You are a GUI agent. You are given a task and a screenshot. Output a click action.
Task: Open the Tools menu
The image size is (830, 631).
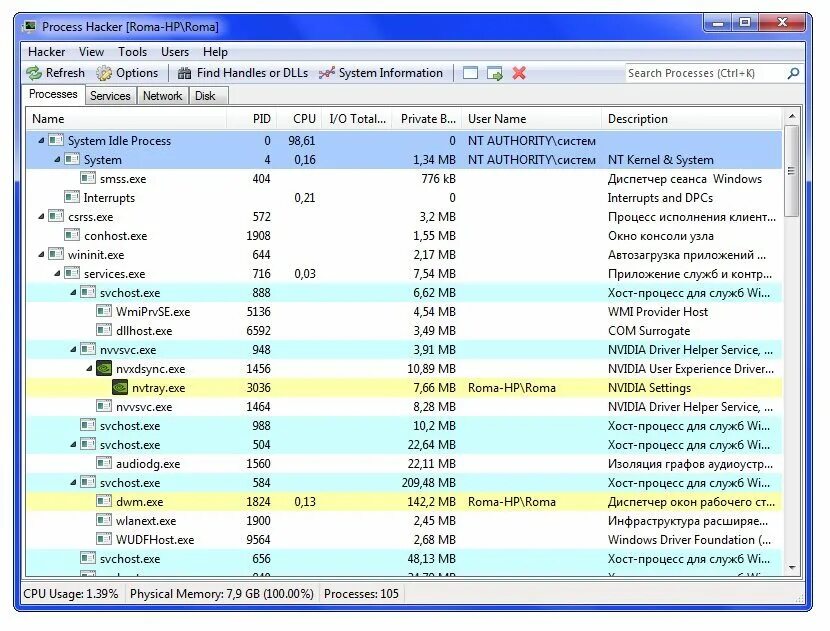pos(132,52)
